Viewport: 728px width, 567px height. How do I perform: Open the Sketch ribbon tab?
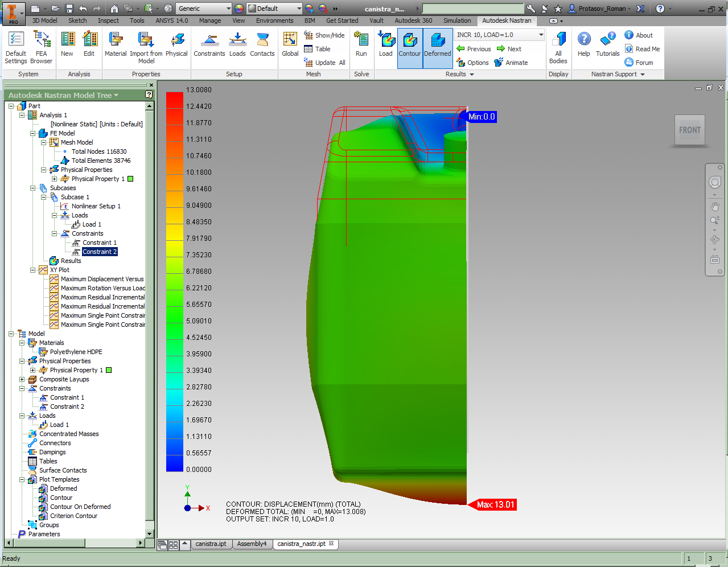(x=77, y=20)
